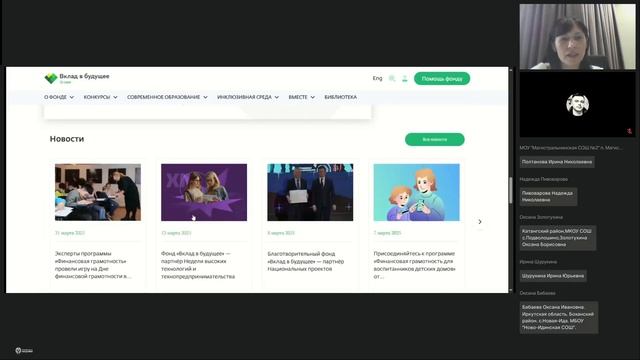Open the ВМЕСТЕ menu

click(x=298, y=97)
